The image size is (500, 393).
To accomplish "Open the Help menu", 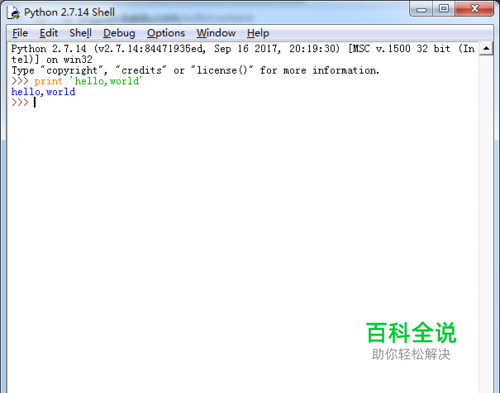I will point(258,33).
